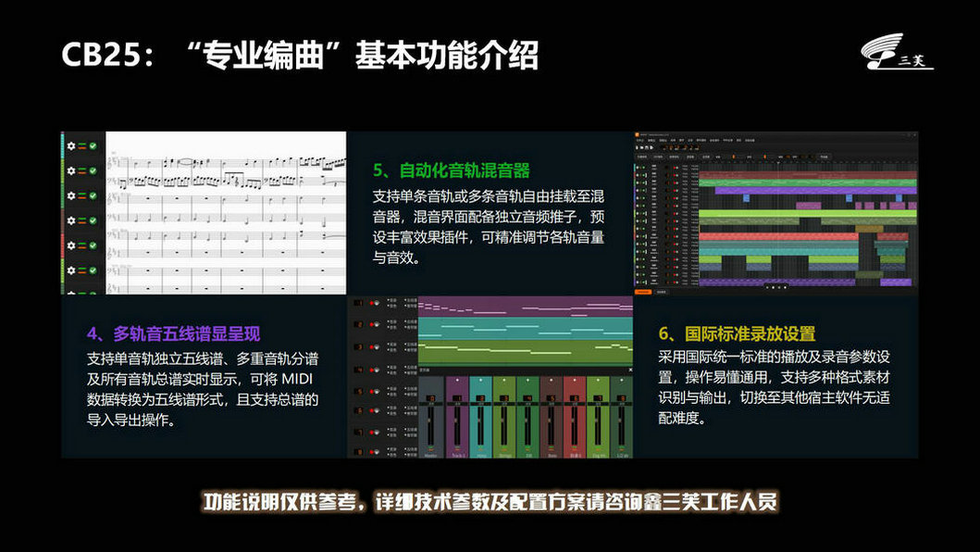Open gear icon on red-striped score track
Viewport: 980px width, 552px height.
pyautogui.click(x=71, y=245)
